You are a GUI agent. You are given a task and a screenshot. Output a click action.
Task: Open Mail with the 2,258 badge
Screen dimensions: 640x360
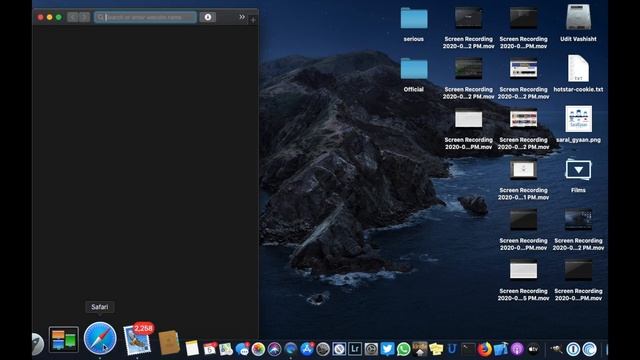point(137,340)
